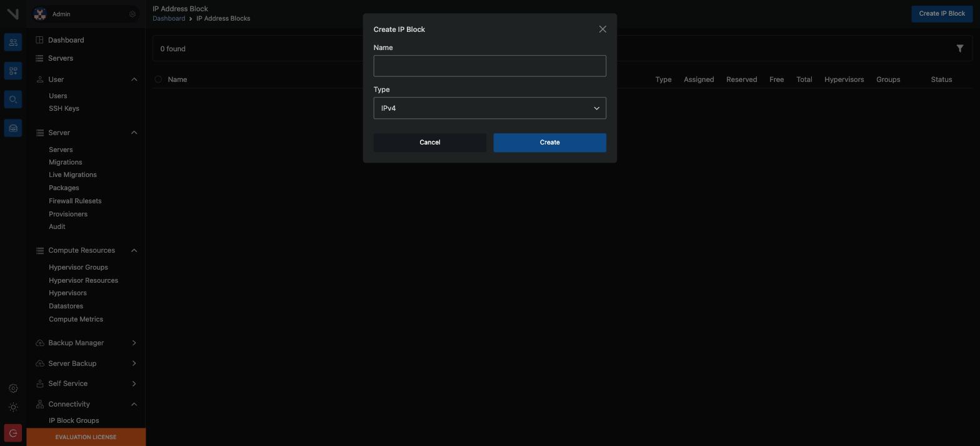
Task: Collapse the Server section chevron
Action: tap(134, 133)
